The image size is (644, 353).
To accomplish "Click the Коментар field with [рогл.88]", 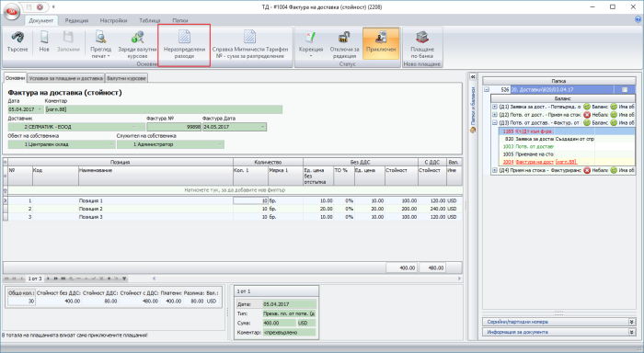I will tap(164, 109).
